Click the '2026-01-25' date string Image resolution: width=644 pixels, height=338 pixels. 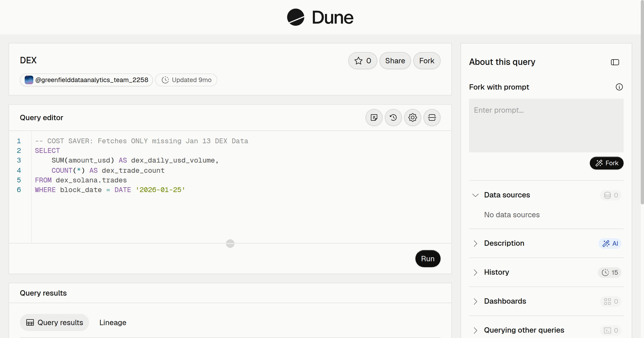point(160,190)
